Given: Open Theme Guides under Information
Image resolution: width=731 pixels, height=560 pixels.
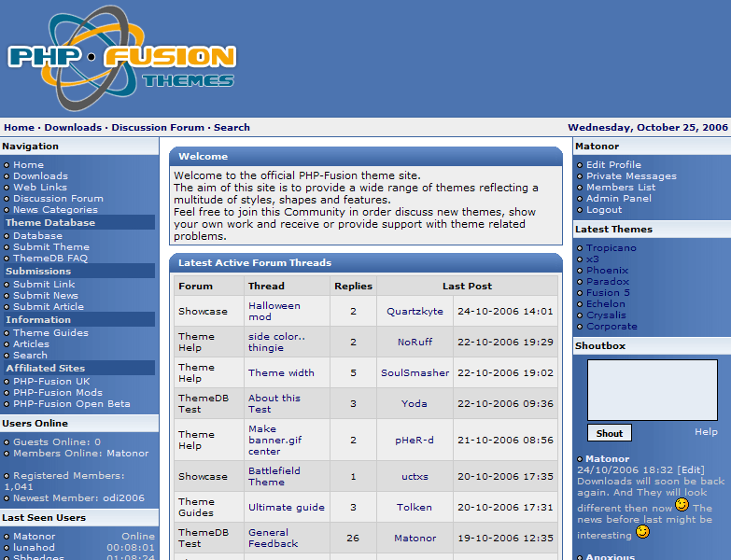Looking at the screenshot, I should click(50, 332).
